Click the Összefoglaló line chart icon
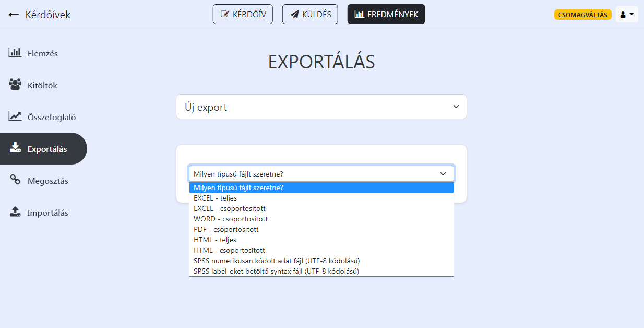The image size is (644, 328). point(15,116)
